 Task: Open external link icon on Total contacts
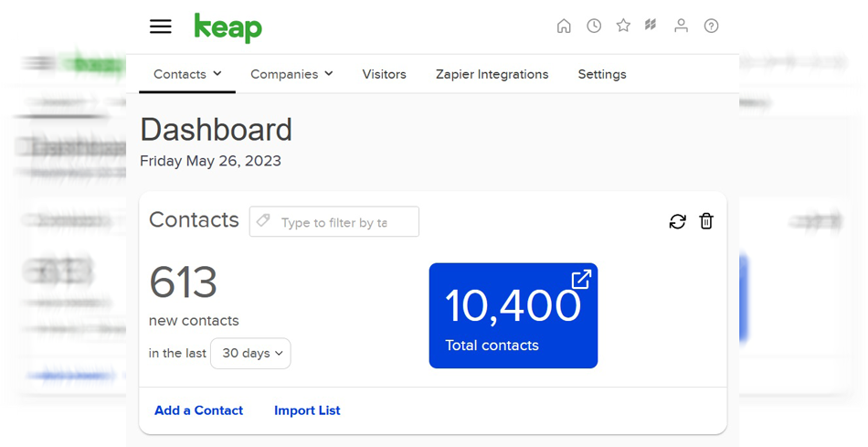(x=581, y=280)
